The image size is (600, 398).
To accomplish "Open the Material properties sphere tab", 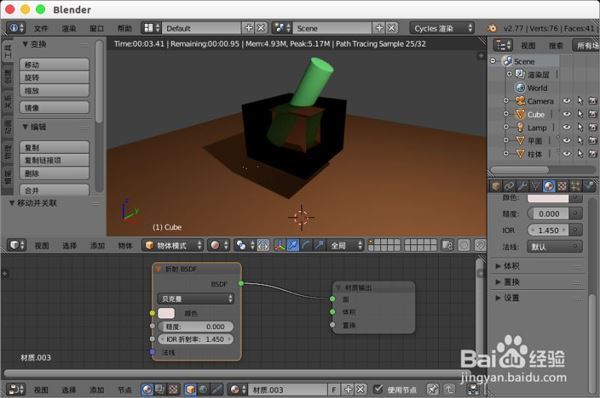I will 549,186.
